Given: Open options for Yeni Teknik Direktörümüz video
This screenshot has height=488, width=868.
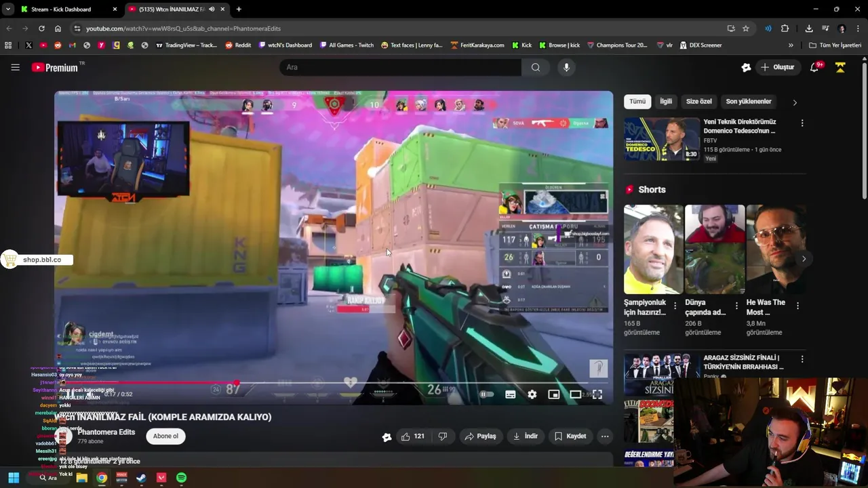Looking at the screenshot, I should [x=802, y=123].
